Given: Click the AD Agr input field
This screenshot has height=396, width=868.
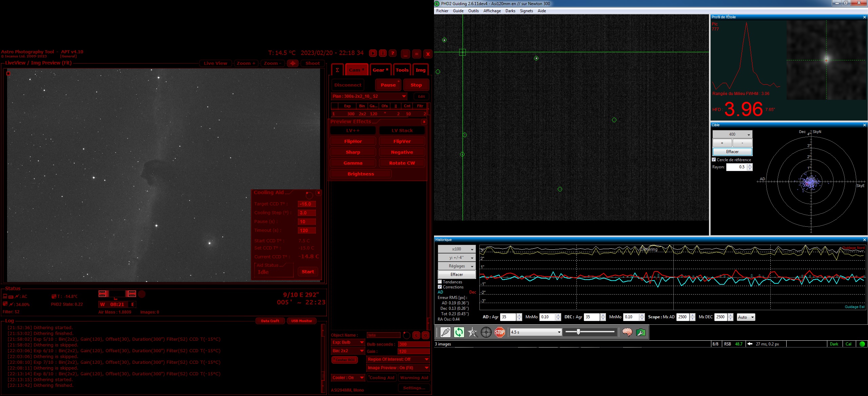Looking at the screenshot, I should (x=508, y=317).
